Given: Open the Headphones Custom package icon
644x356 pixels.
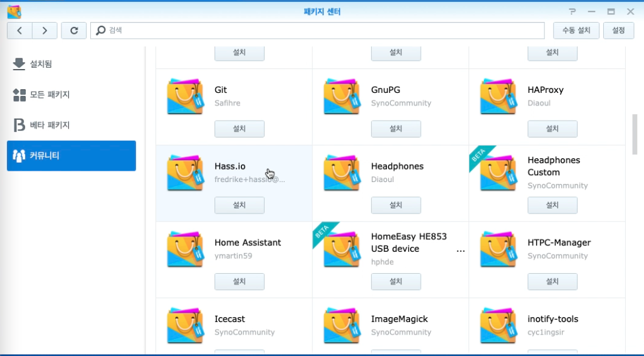Looking at the screenshot, I should pyautogui.click(x=498, y=173).
